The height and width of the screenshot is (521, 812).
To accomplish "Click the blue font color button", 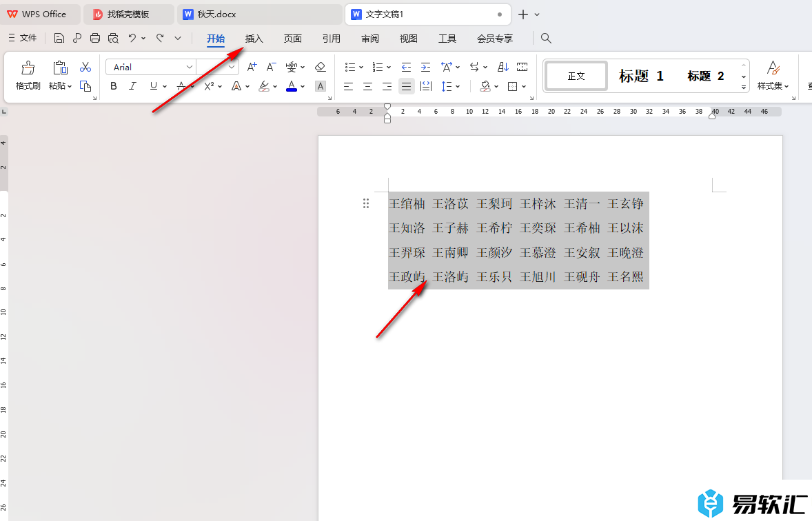I will pyautogui.click(x=292, y=86).
